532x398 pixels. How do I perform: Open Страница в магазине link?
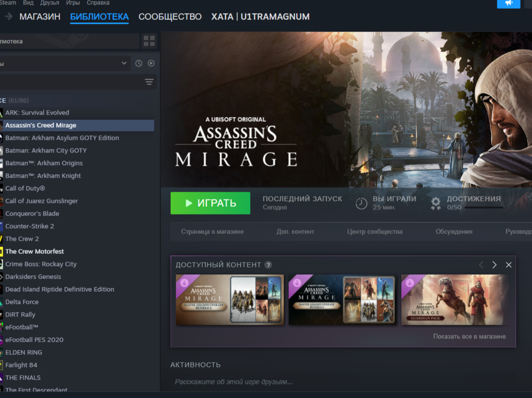[212, 232]
